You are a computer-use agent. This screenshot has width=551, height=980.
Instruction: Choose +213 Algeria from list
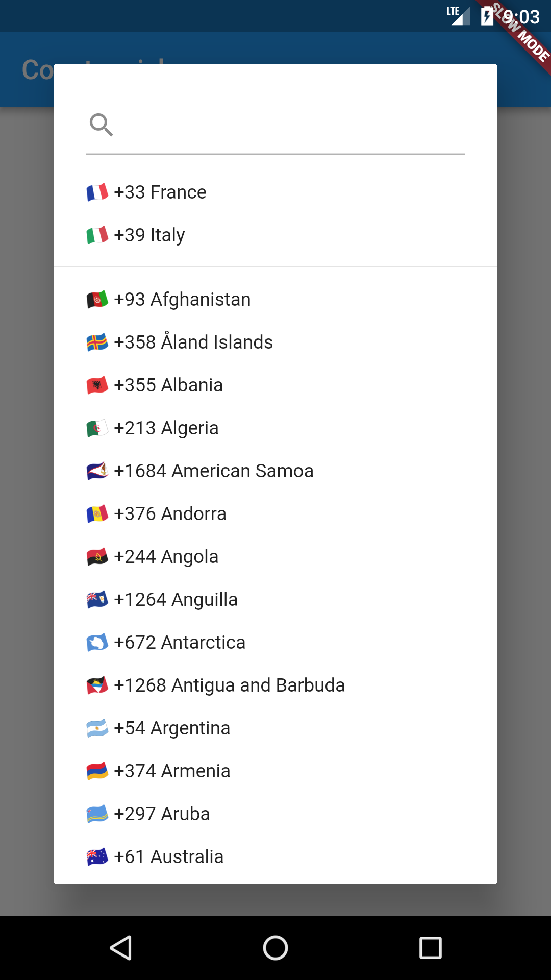tap(166, 428)
